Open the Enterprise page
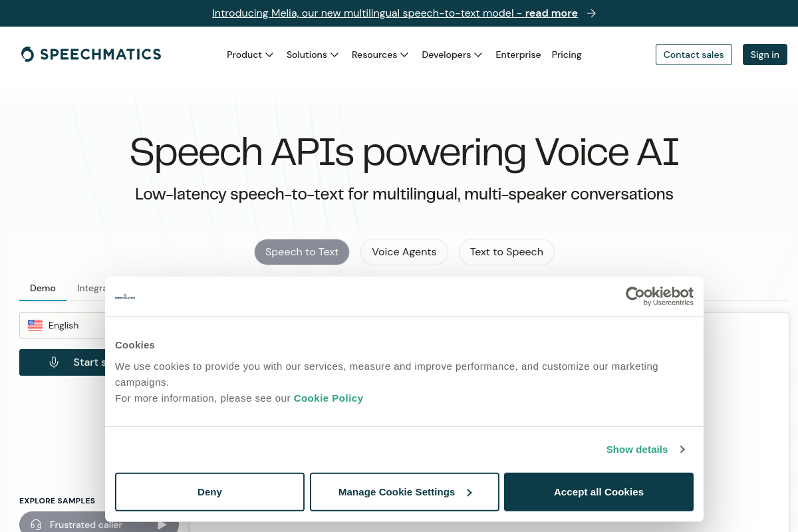This screenshot has height=532, width=798. click(518, 55)
